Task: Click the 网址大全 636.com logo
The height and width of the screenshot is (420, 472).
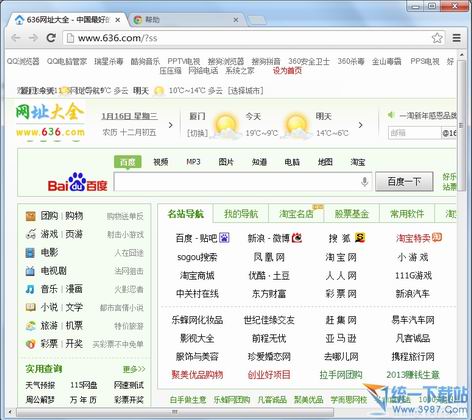Action: point(50,121)
